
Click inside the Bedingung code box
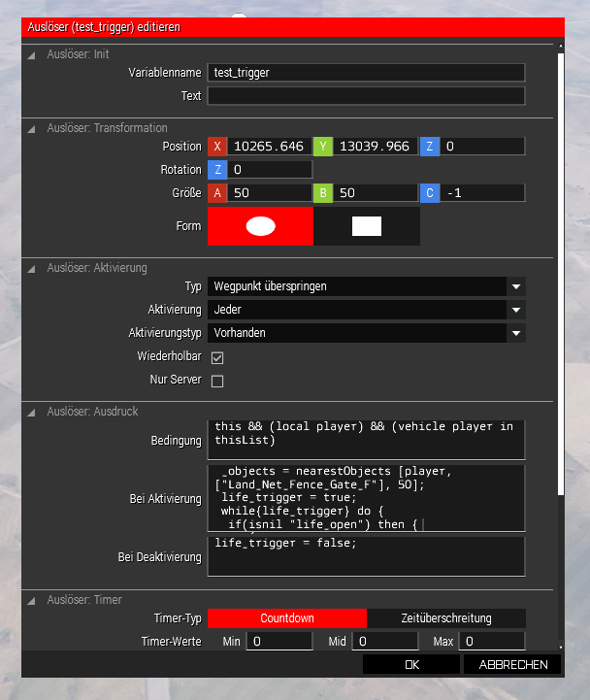(367, 440)
